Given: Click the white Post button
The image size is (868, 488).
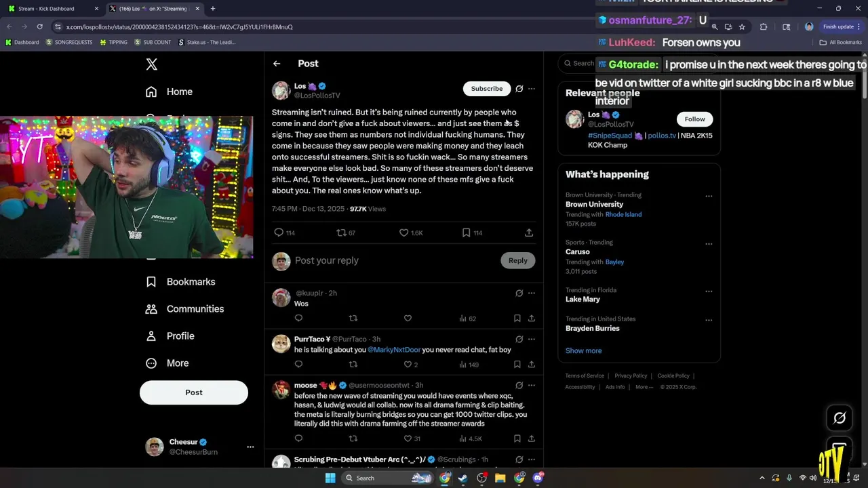Looking at the screenshot, I should pyautogui.click(x=194, y=392).
